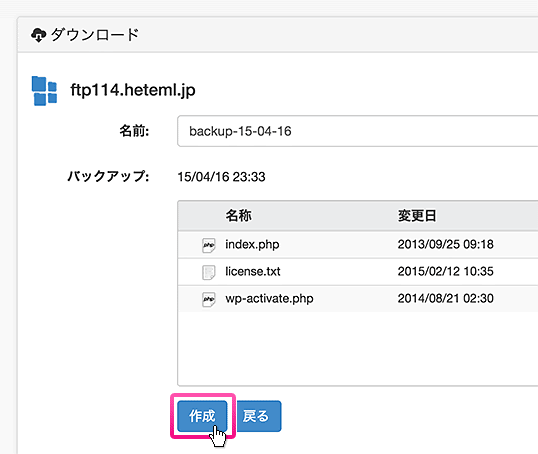Click wp-activate.php date 2014/08/21 02:30

tap(445, 299)
